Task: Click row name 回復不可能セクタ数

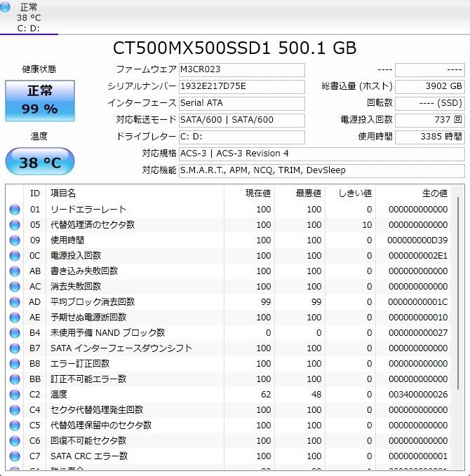Action: point(88,441)
